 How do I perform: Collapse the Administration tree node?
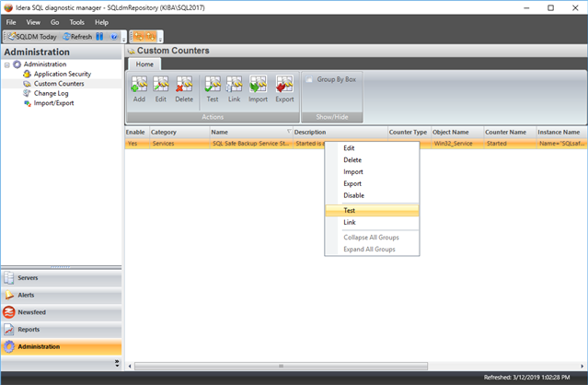[x=6, y=64]
